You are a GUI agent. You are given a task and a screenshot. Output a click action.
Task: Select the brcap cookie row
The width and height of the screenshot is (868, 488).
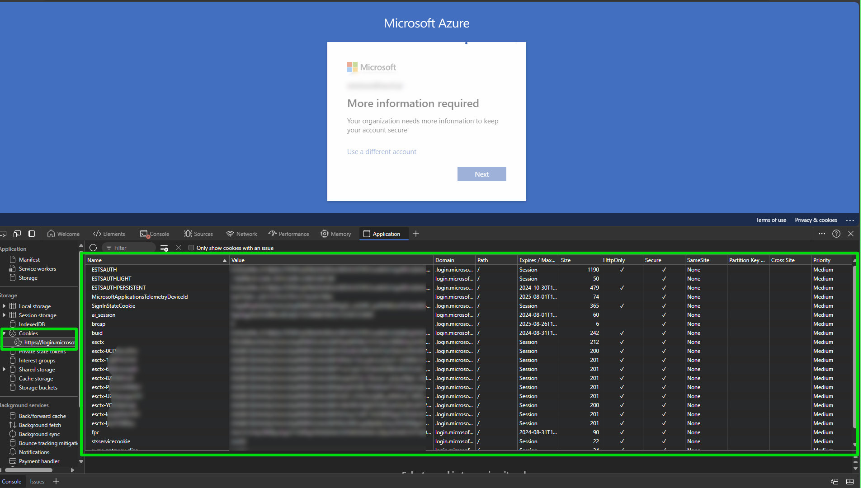pos(469,324)
